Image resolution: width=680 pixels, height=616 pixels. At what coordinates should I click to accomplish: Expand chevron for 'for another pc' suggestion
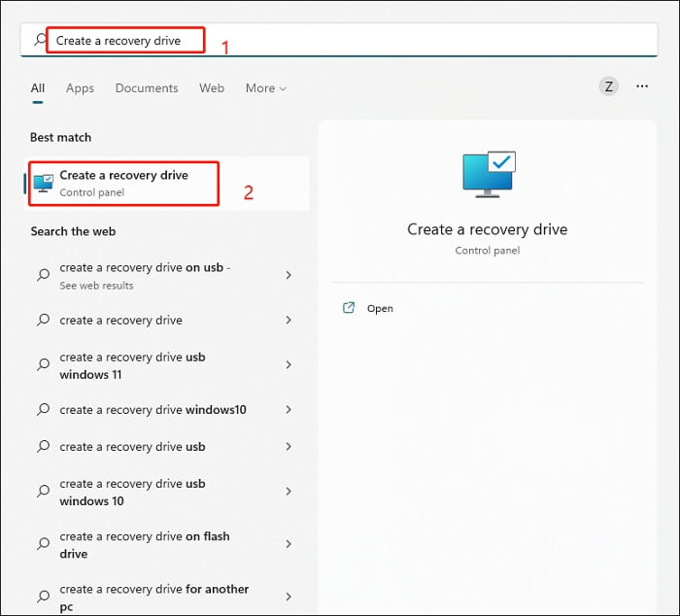tap(289, 597)
